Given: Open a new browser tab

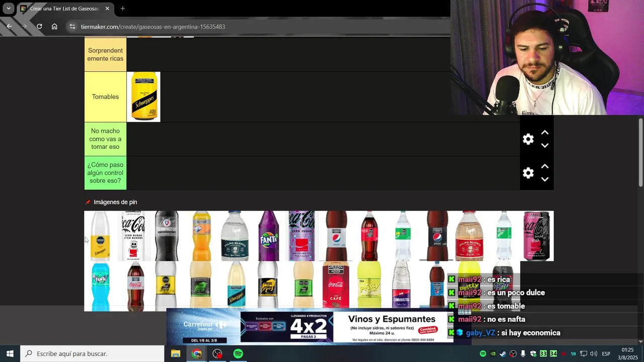Looking at the screenshot, I should pyautogui.click(x=122, y=9).
